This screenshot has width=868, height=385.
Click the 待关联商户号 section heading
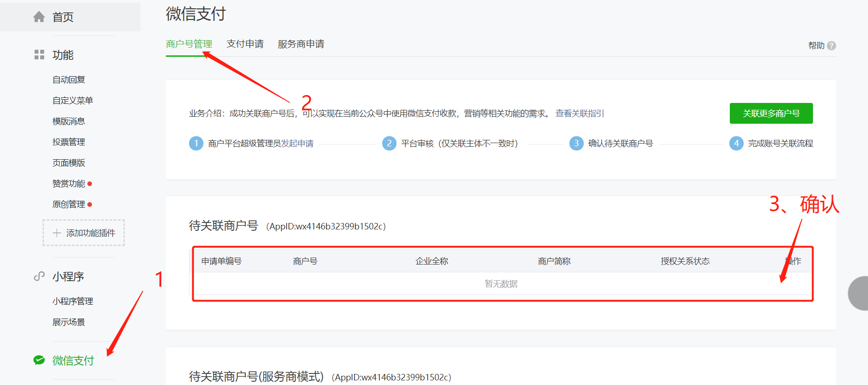(223, 226)
